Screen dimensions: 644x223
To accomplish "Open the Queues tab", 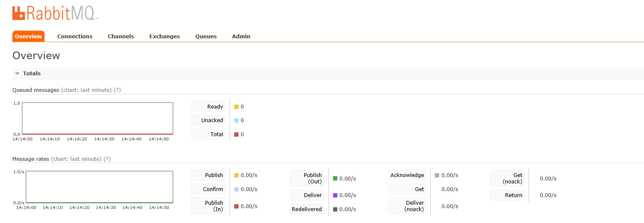I will [x=206, y=36].
